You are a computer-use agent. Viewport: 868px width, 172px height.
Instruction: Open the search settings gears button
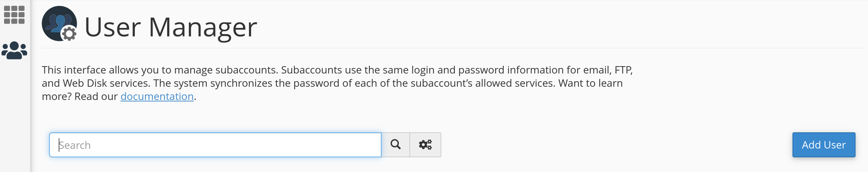[425, 145]
